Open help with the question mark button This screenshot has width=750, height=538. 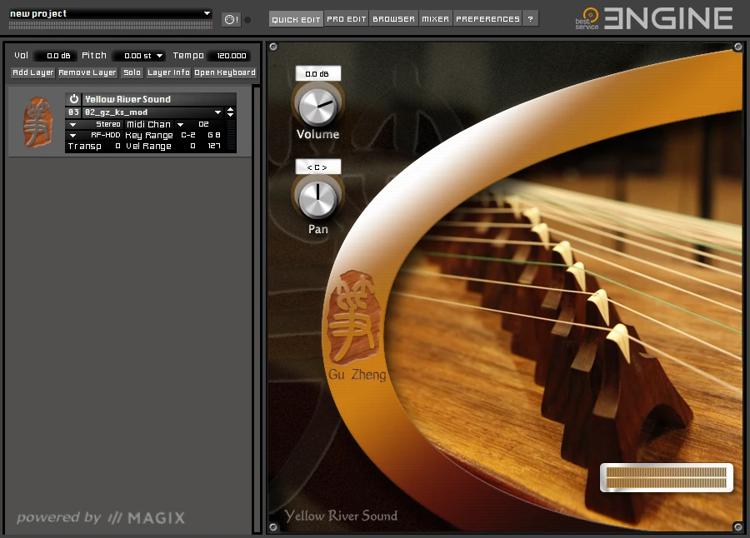click(x=530, y=19)
